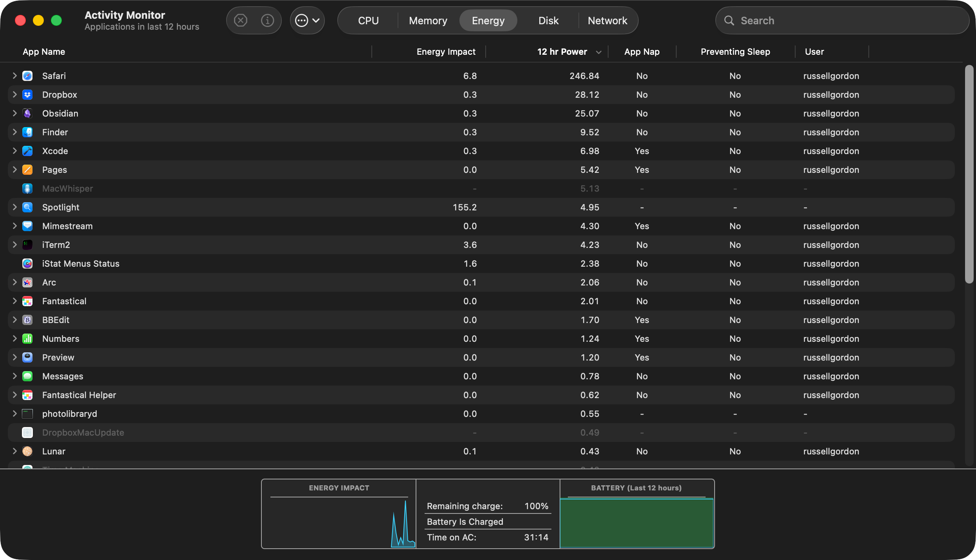
Task: Click the process info inspect icon
Action: (x=267, y=20)
